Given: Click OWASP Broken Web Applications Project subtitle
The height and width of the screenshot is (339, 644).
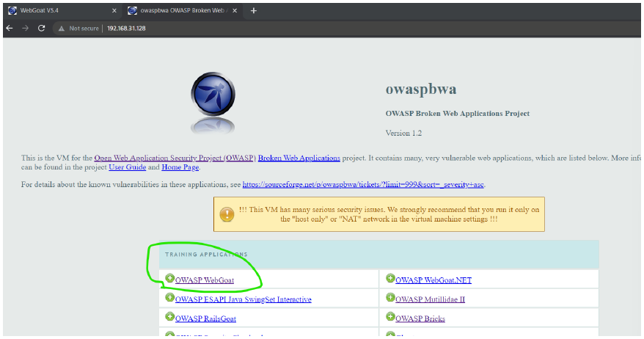Looking at the screenshot, I should click(457, 114).
